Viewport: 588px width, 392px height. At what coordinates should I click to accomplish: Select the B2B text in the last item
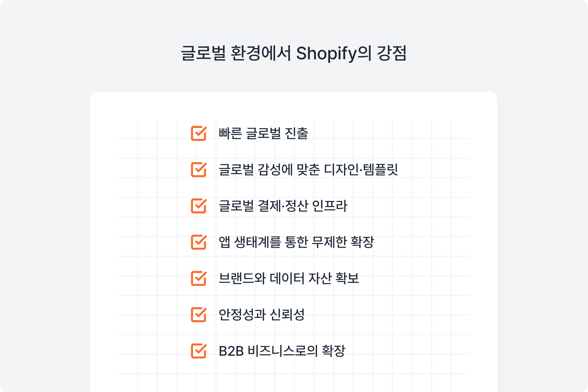pos(231,351)
